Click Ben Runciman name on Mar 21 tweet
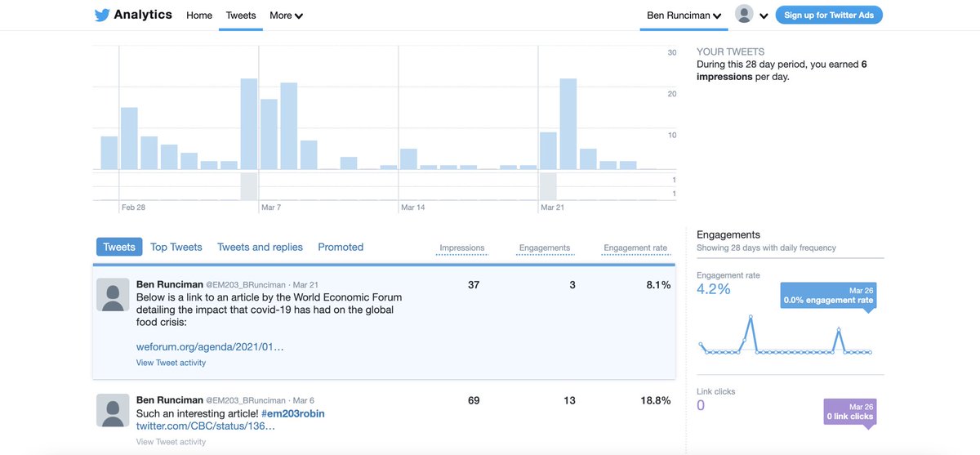The image size is (980, 455). [x=169, y=284]
